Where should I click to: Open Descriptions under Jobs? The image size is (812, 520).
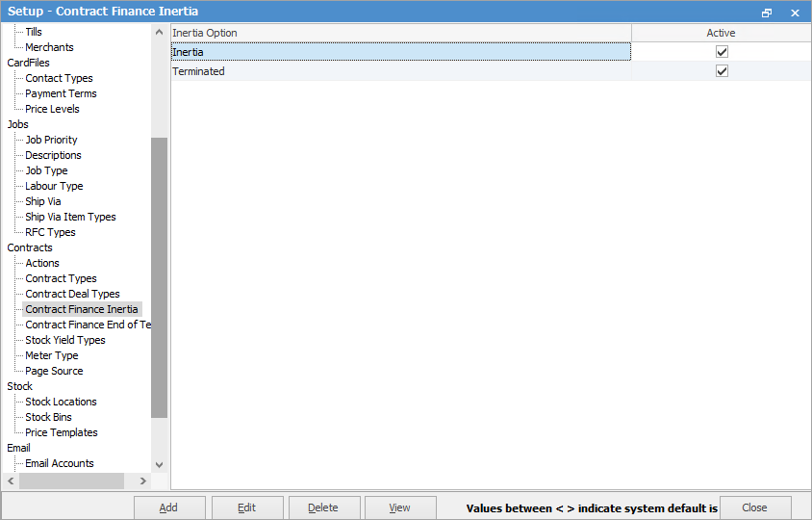pos(53,155)
